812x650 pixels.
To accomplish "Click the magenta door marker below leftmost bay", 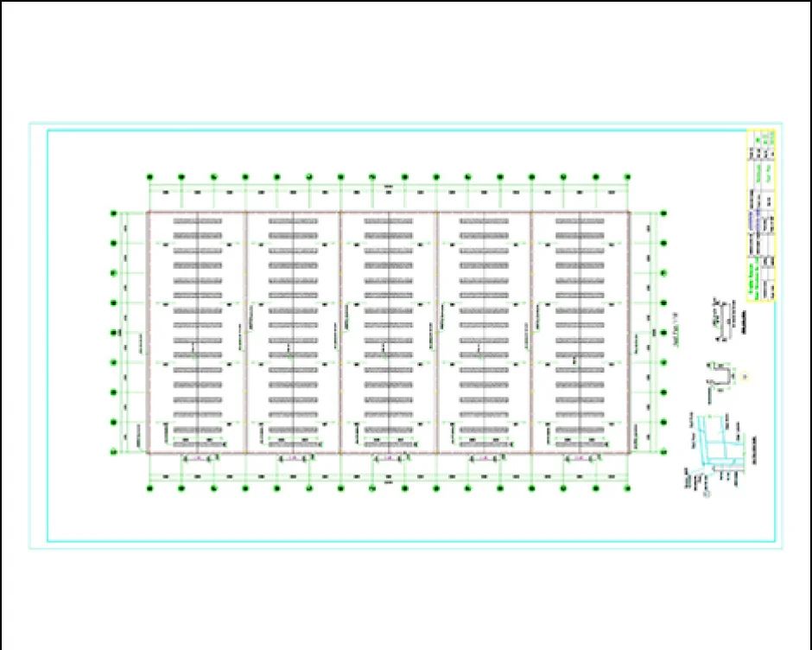I will tap(198, 458).
